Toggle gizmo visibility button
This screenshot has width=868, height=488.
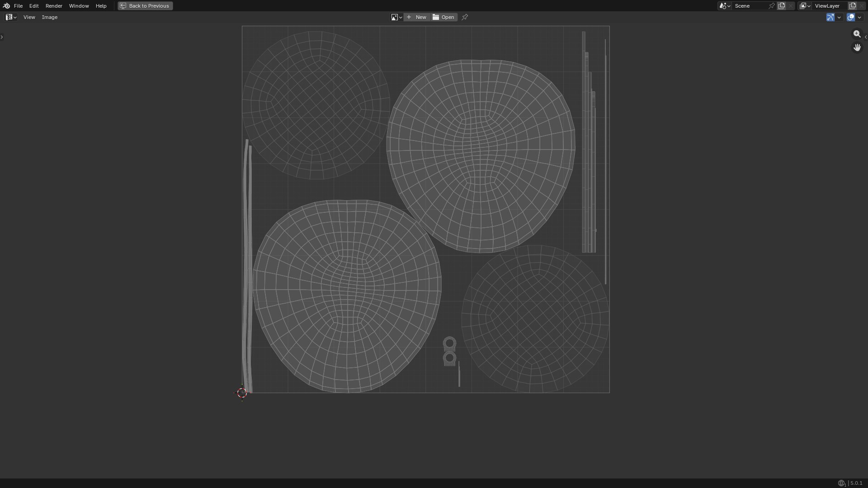click(830, 17)
